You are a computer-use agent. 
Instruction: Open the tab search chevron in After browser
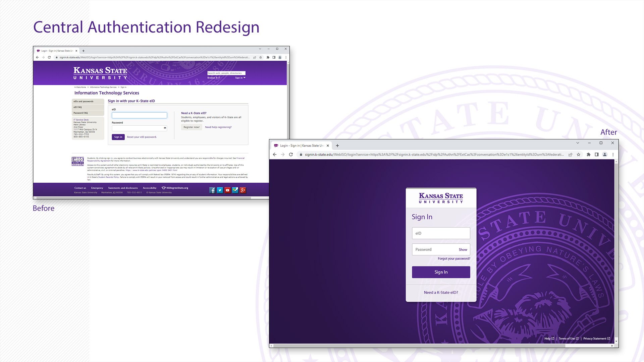(578, 143)
